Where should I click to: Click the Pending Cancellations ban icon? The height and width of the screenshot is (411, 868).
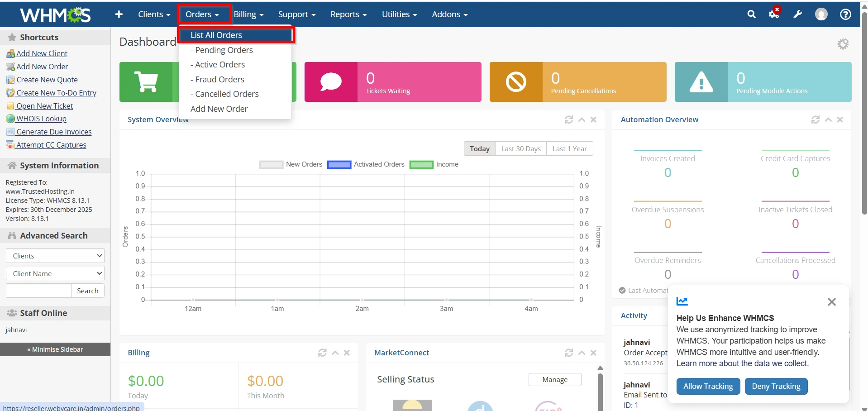click(516, 82)
